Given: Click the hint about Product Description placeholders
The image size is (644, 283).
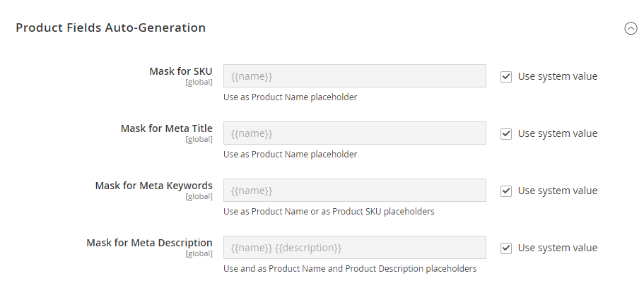Looking at the screenshot, I should [350, 269].
